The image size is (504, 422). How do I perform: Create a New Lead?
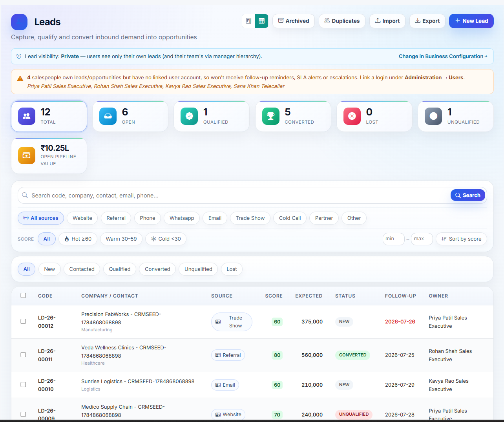(471, 21)
